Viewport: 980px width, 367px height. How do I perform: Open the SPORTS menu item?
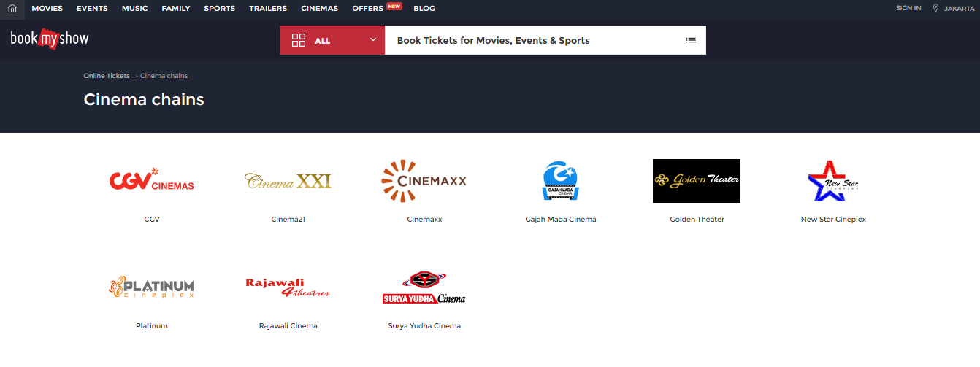(x=220, y=9)
